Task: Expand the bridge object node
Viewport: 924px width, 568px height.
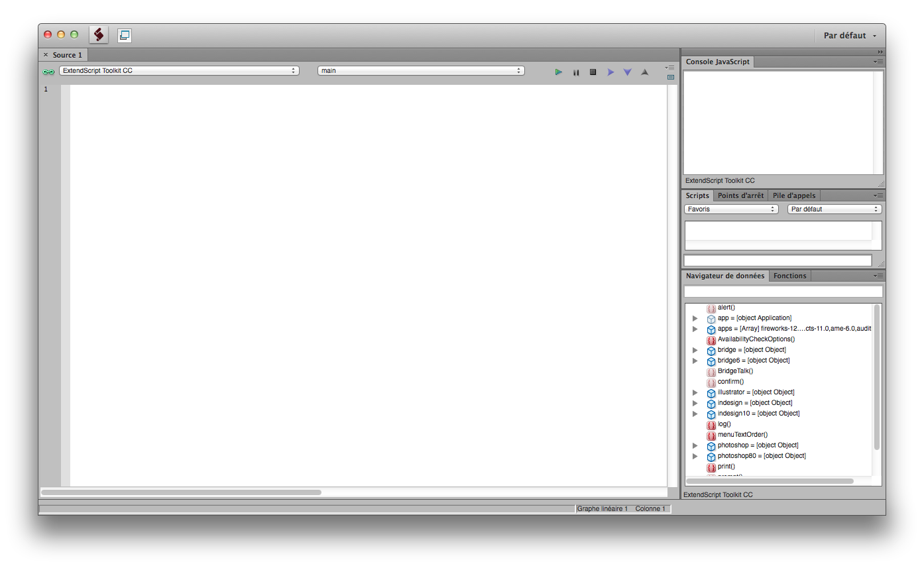Action: click(x=695, y=350)
